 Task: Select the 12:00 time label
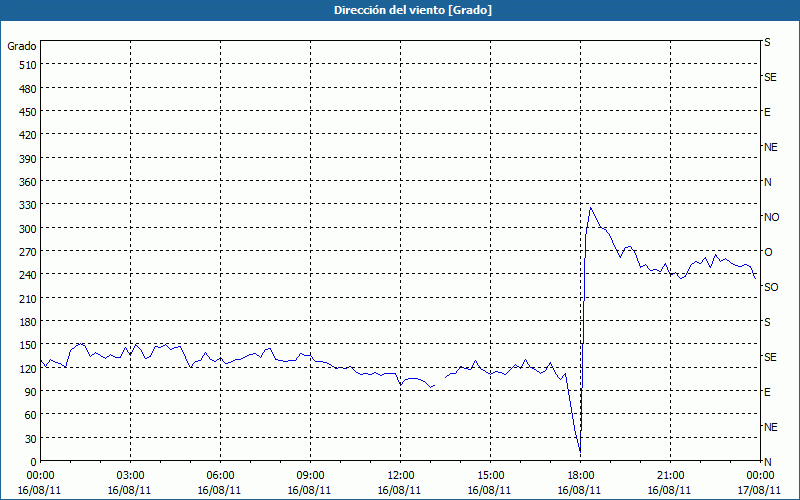tap(401, 476)
